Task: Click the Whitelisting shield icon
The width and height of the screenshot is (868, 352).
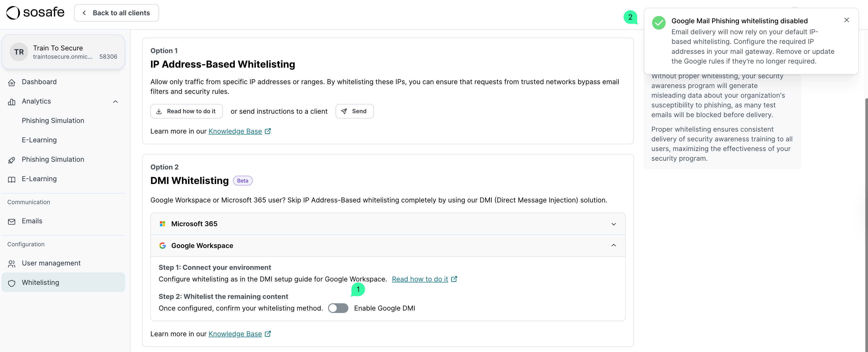Action: [x=12, y=283]
